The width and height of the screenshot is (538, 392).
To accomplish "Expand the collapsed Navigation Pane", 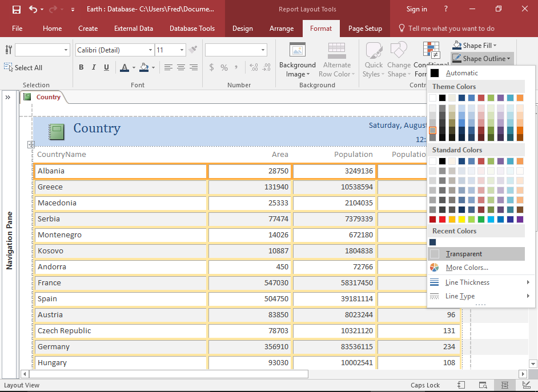I will (8, 97).
